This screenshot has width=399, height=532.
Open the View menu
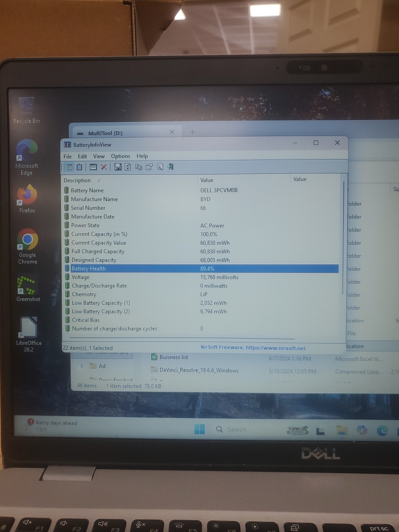click(99, 156)
